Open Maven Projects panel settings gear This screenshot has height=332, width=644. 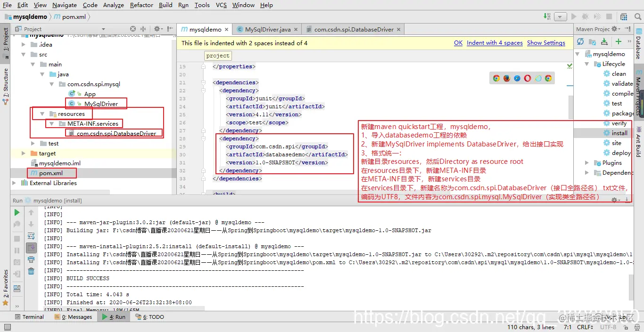coord(615,29)
